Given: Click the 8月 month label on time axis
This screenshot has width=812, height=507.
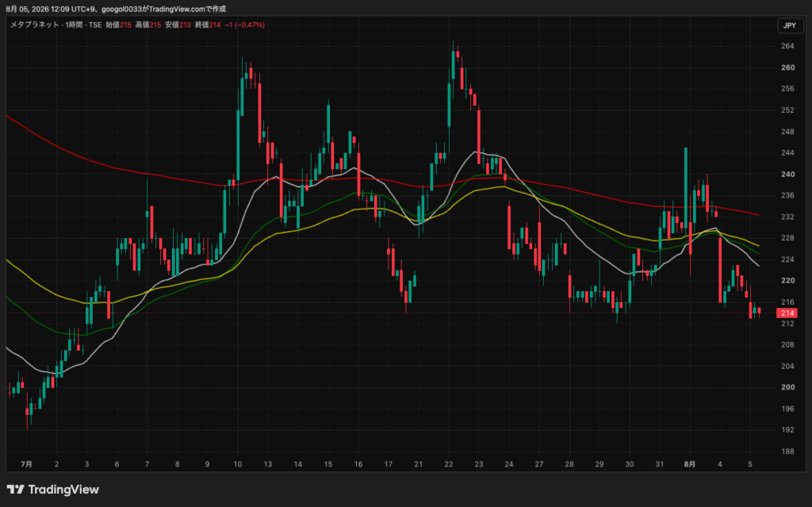Looking at the screenshot, I should coord(689,464).
